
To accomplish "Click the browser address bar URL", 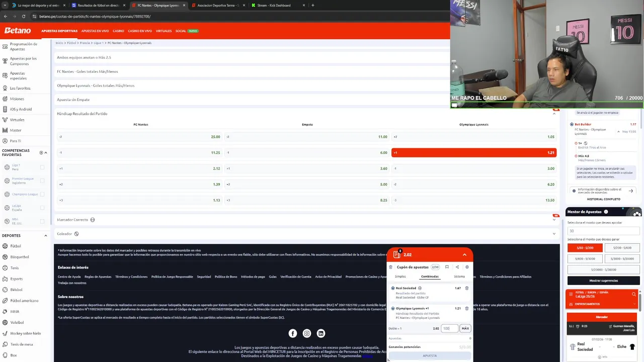I will point(95,16).
